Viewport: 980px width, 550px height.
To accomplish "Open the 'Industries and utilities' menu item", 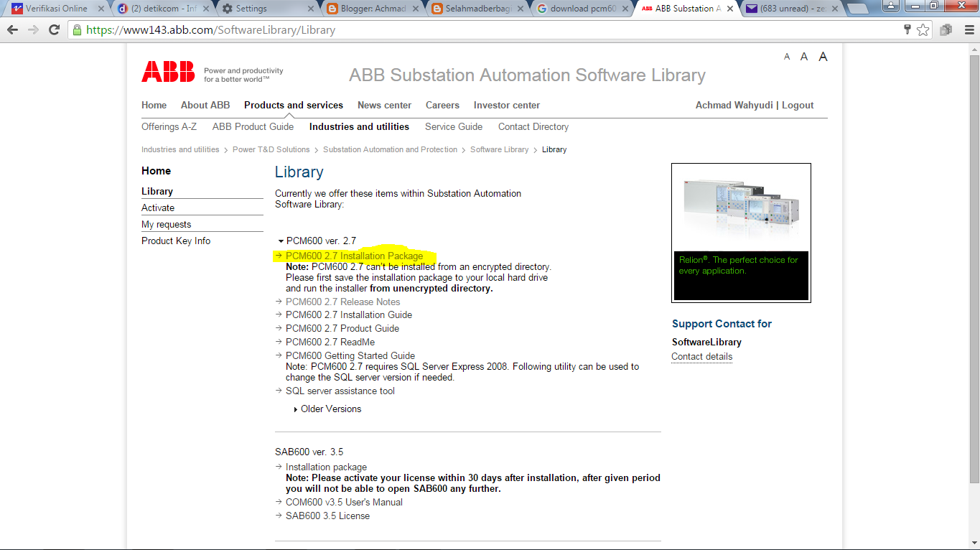I will tap(359, 126).
